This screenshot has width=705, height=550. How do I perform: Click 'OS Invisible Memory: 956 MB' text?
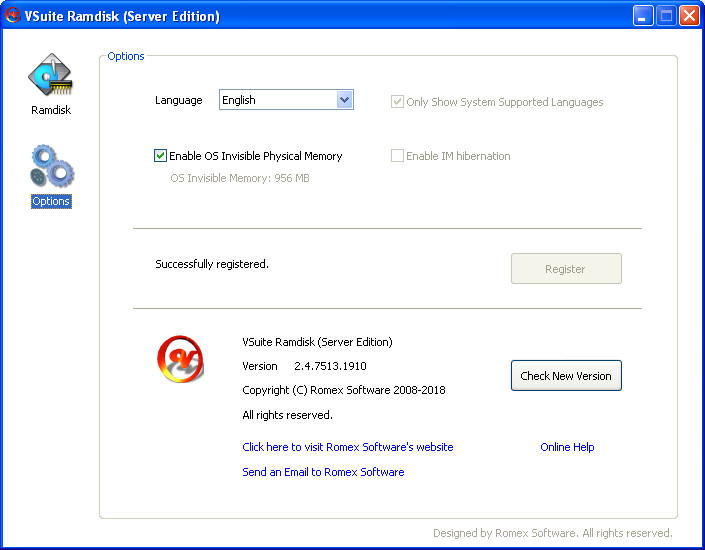click(x=240, y=178)
